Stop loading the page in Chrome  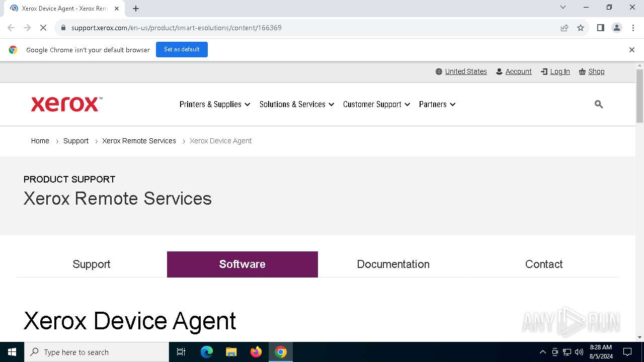point(43,28)
